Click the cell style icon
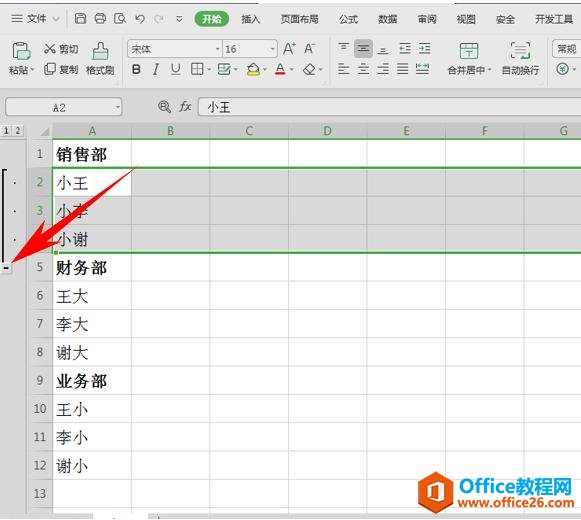The height and width of the screenshot is (520, 581). coord(224,69)
